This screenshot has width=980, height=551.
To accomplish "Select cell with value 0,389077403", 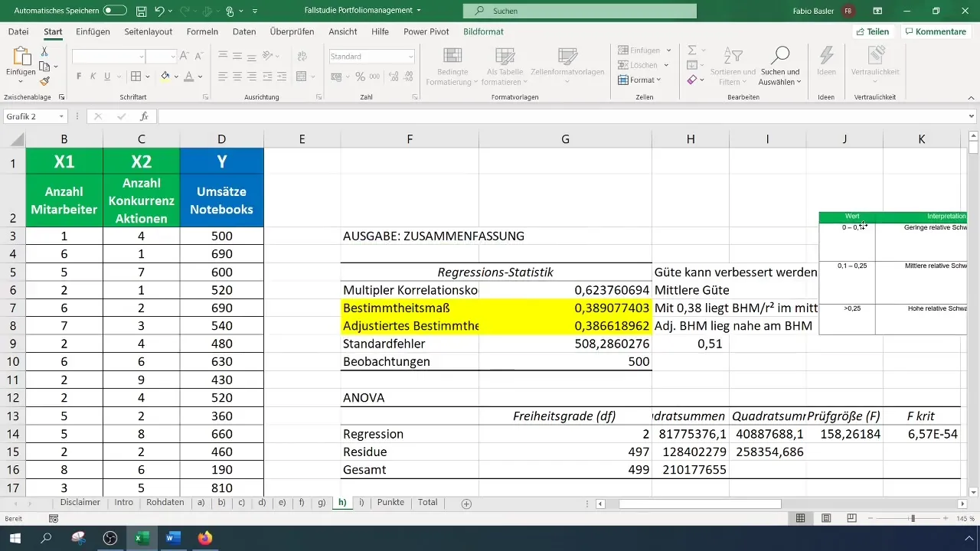I will point(565,308).
